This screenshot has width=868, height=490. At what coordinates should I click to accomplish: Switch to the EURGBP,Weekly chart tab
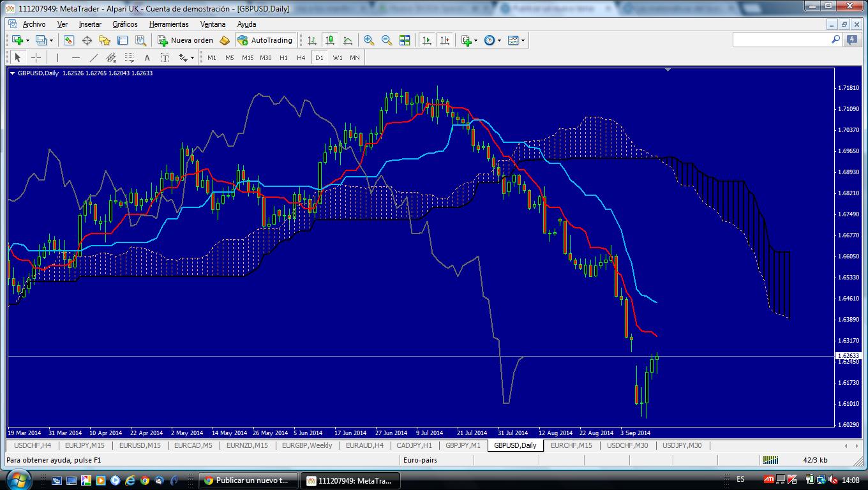coord(307,445)
